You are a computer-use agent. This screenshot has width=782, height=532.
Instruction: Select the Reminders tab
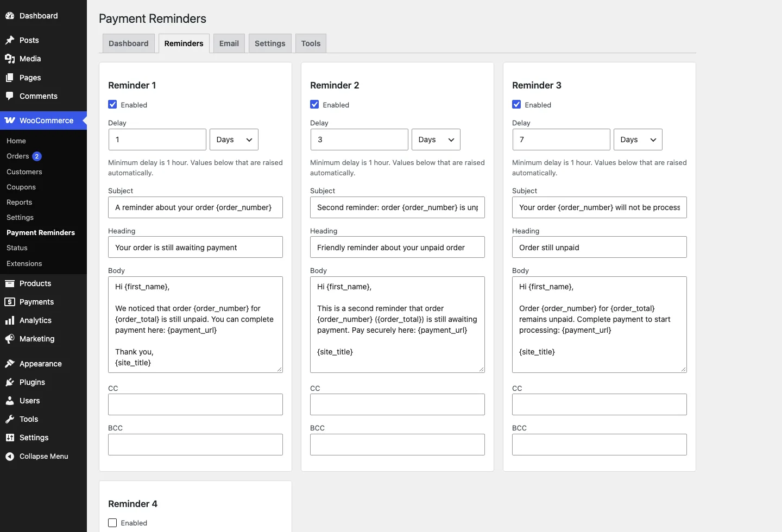point(184,43)
